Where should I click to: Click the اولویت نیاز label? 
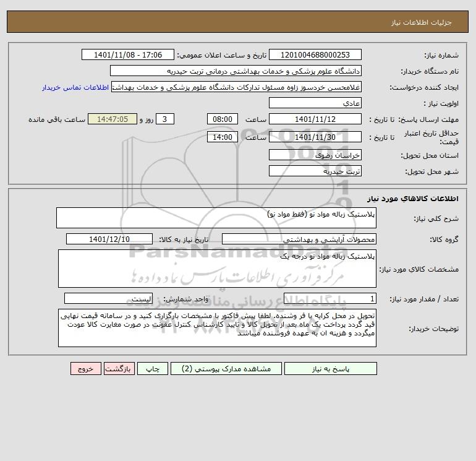tap(441, 103)
